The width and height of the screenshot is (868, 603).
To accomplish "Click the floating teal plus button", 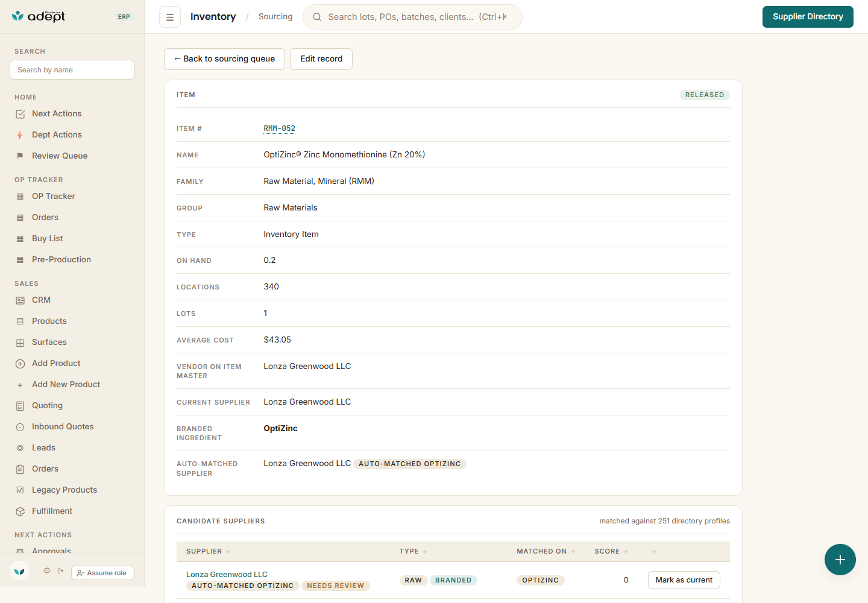I will pos(840,560).
